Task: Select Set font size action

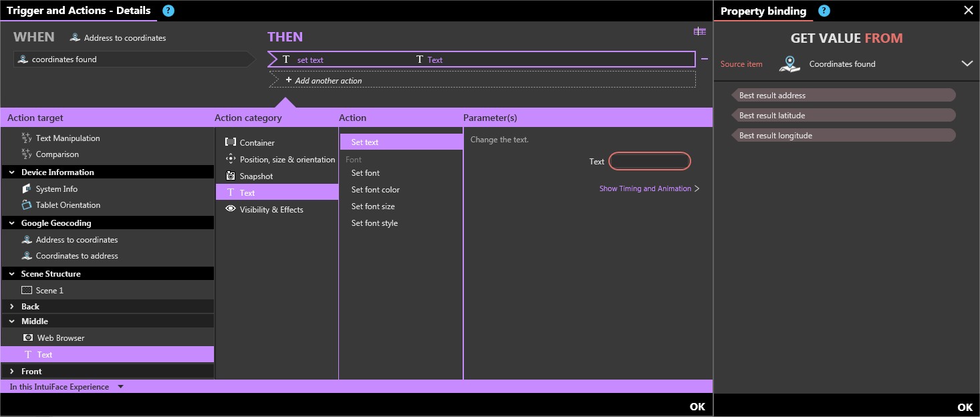Action: click(x=372, y=206)
